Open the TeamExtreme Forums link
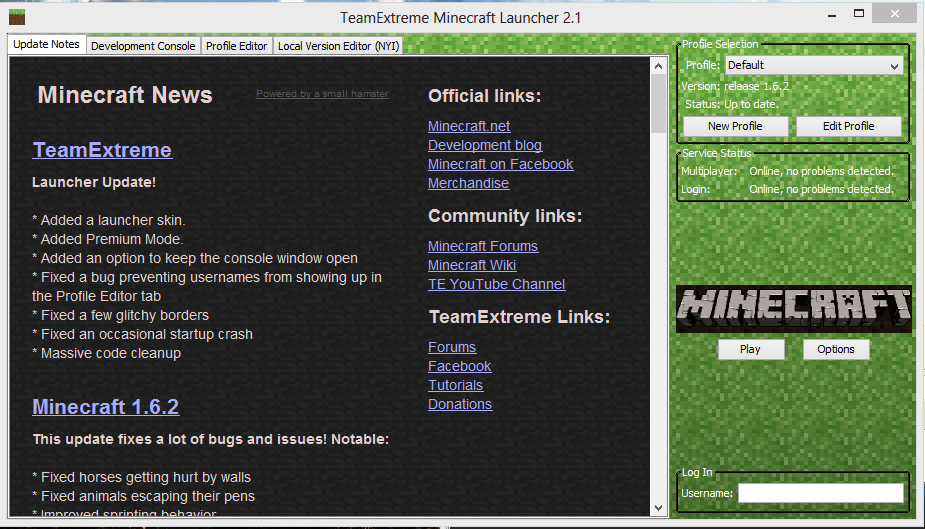The height and width of the screenshot is (529, 925). pyautogui.click(x=452, y=347)
